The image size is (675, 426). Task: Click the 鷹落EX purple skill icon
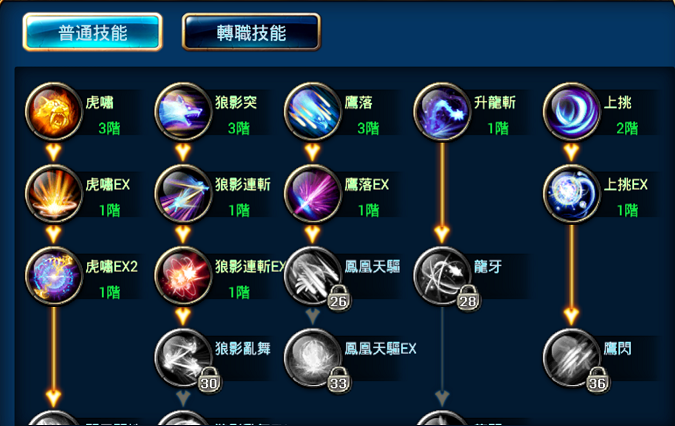point(313,194)
